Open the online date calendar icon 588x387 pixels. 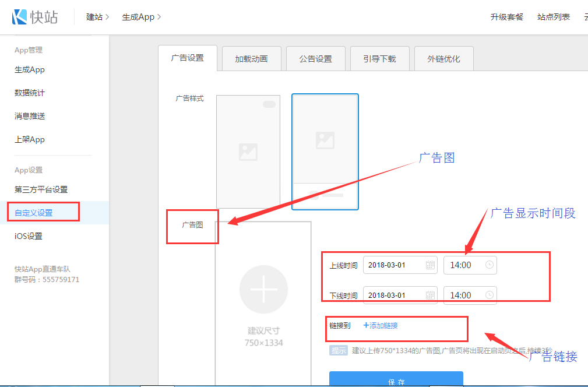pyautogui.click(x=430, y=265)
